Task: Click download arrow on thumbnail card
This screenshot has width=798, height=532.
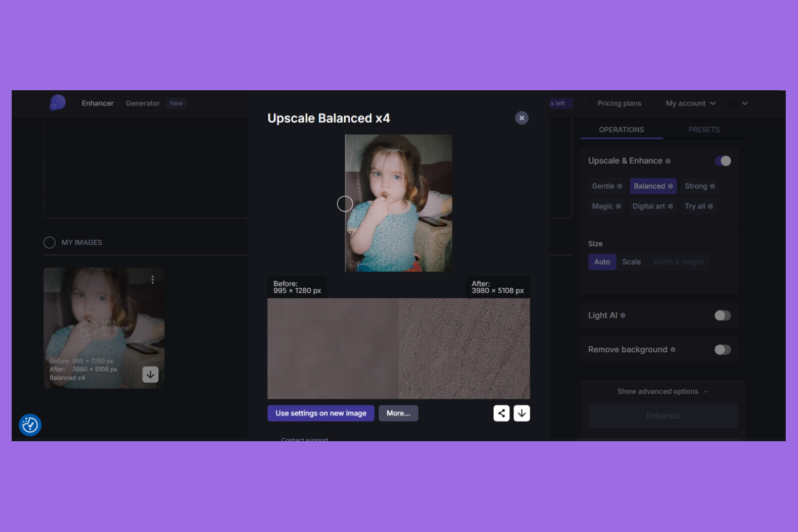Action: coord(150,374)
